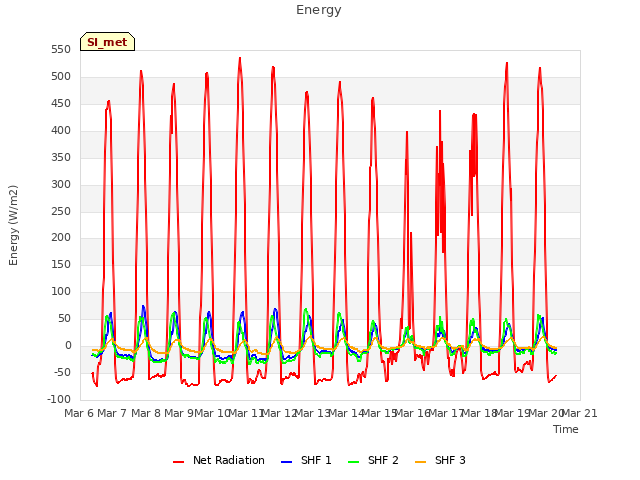Click the -50 y-axis tick label
The width and height of the screenshot is (640, 480).
coord(62,373)
